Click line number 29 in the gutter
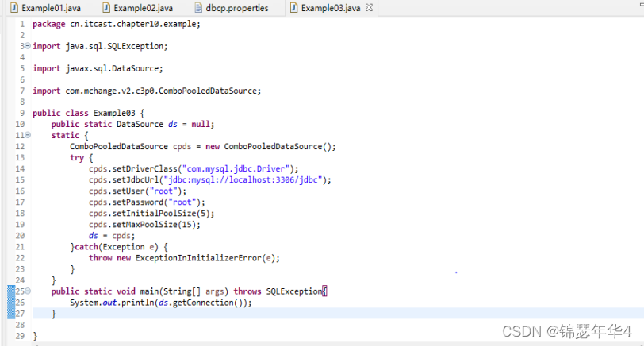644x347 pixels. [x=20, y=336]
